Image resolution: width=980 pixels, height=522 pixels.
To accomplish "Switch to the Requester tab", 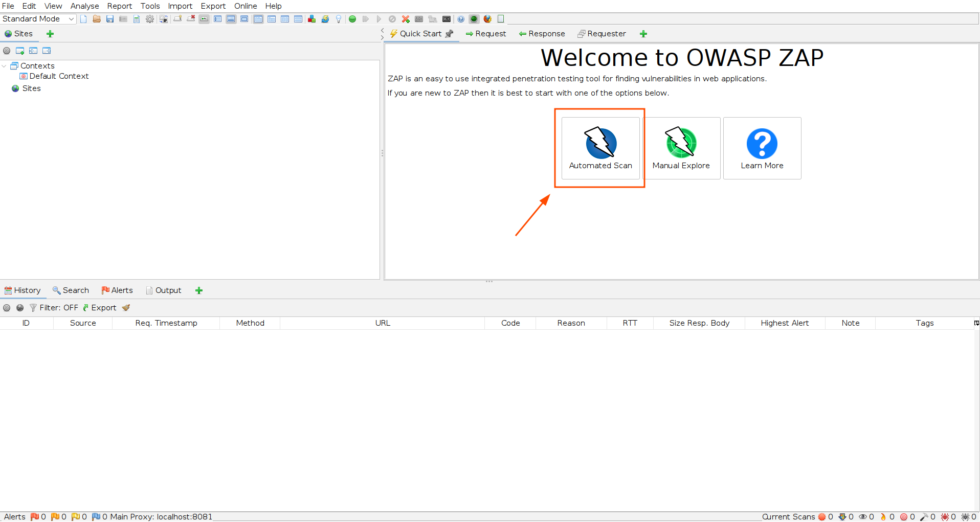I will (x=602, y=34).
